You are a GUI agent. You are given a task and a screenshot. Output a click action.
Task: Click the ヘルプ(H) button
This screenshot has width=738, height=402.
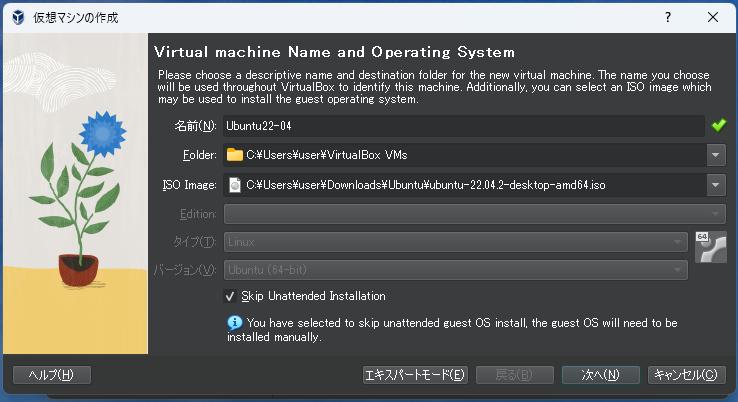(52, 375)
